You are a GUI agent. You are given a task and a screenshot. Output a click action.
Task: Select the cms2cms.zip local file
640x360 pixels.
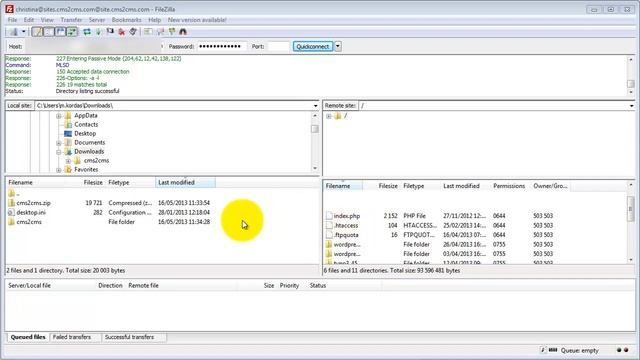pos(33,203)
